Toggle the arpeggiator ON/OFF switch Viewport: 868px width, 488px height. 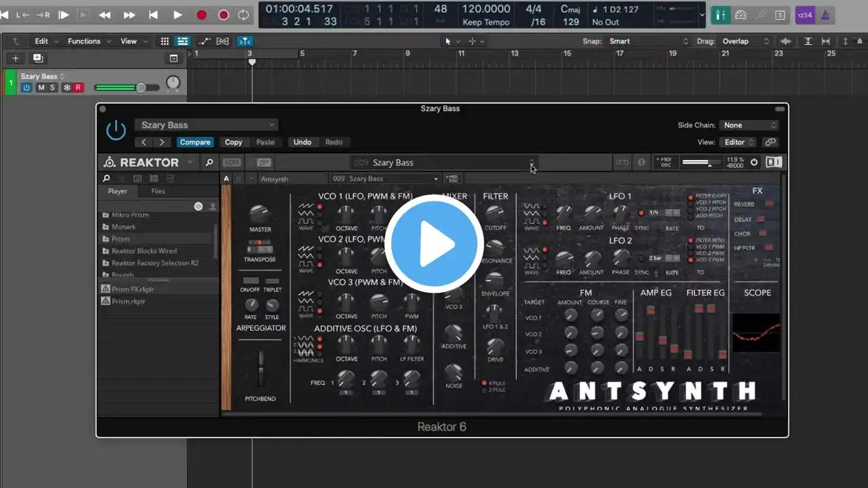pyautogui.click(x=251, y=281)
